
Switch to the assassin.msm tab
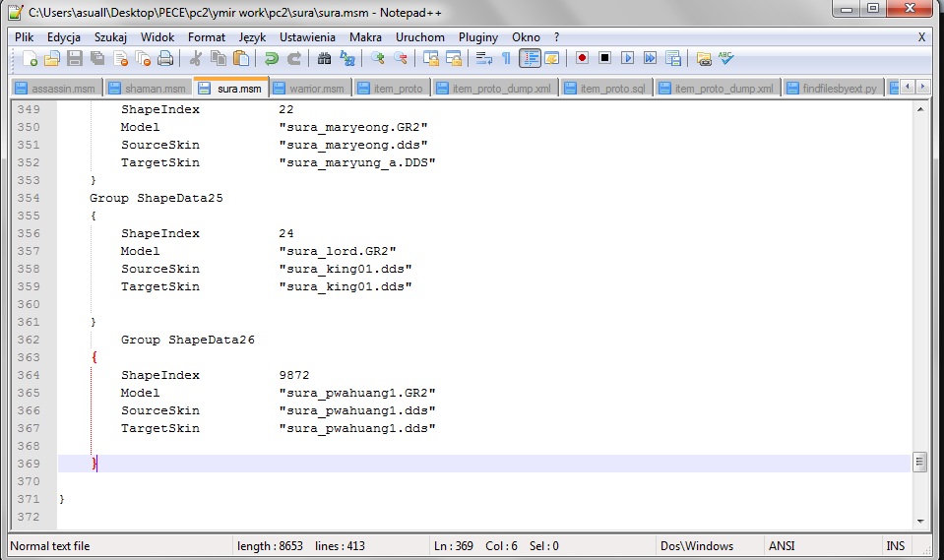tap(56, 89)
